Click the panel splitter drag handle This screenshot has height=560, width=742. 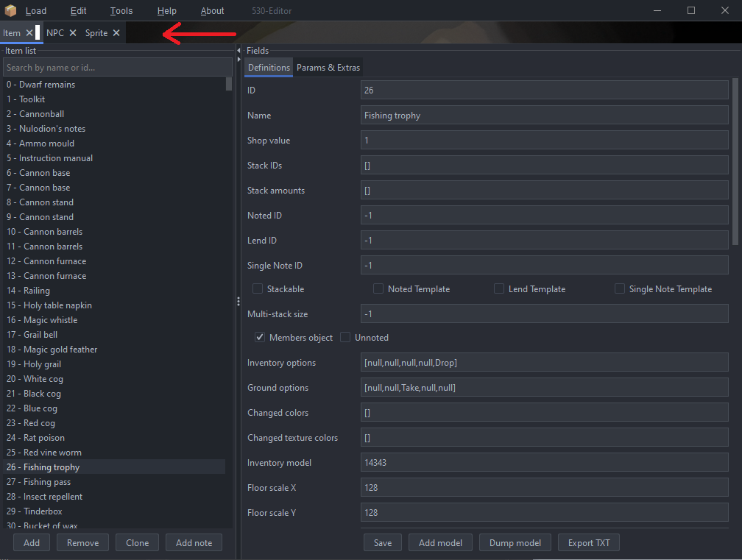tap(238, 302)
